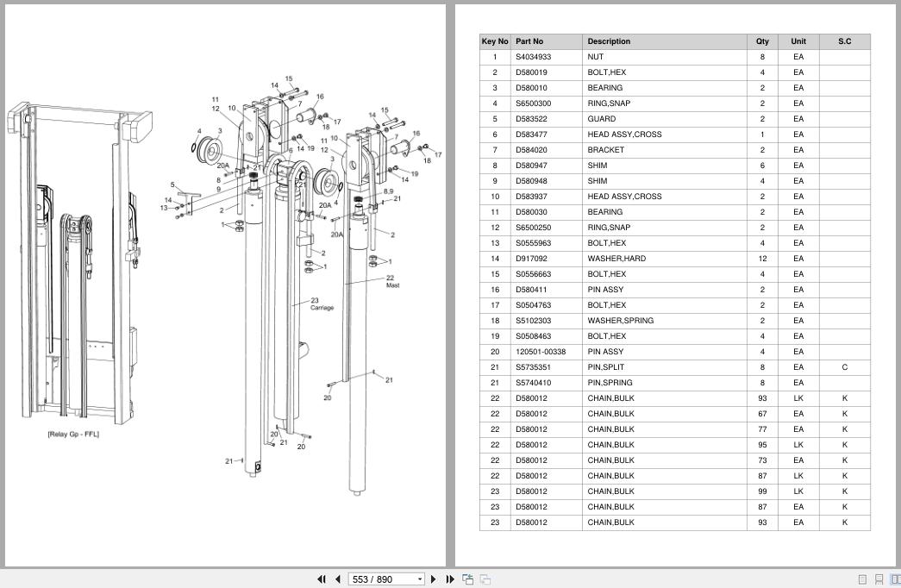Click quantity 99 in CHAIN,BULK row
This screenshot has height=588, width=901.
(762, 491)
